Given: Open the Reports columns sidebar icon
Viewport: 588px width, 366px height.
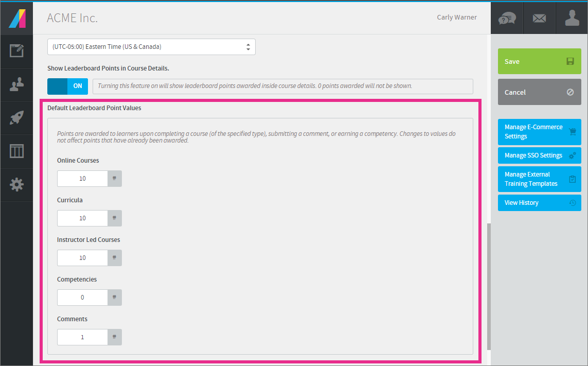Looking at the screenshot, I should (x=16, y=151).
